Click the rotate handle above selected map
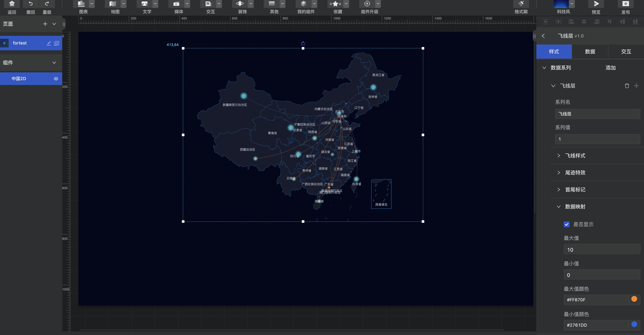This screenshot has width=644, height=335. [303, 44]
